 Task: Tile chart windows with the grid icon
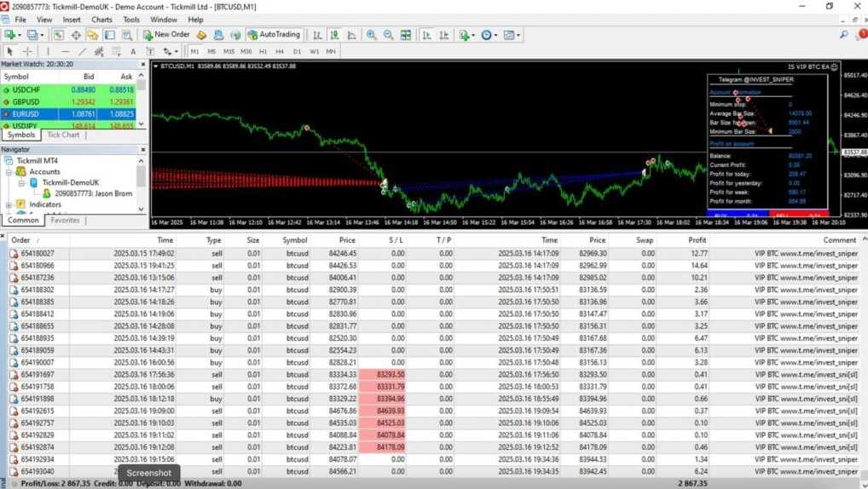(x=406, y=35)
